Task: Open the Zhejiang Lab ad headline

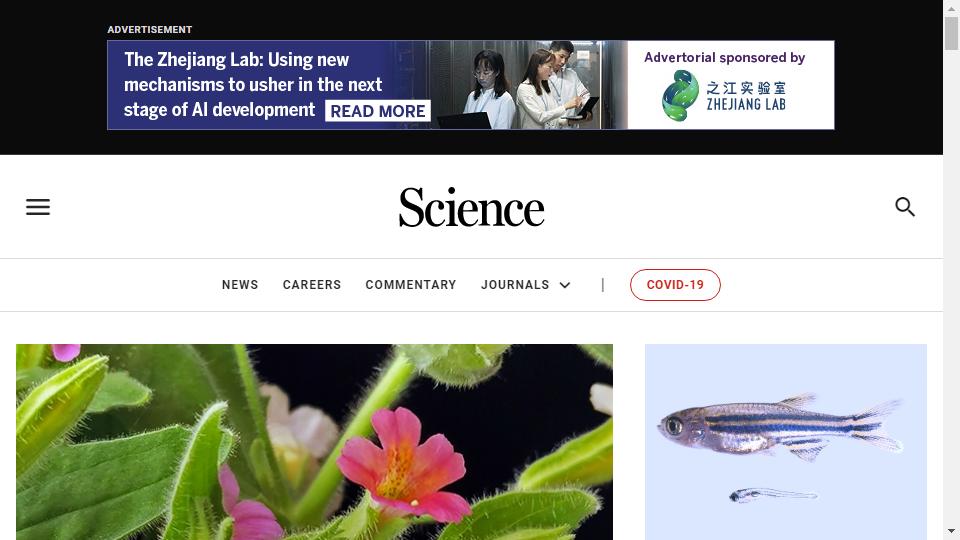Action: pyautogui.click(x=253, y=84)
